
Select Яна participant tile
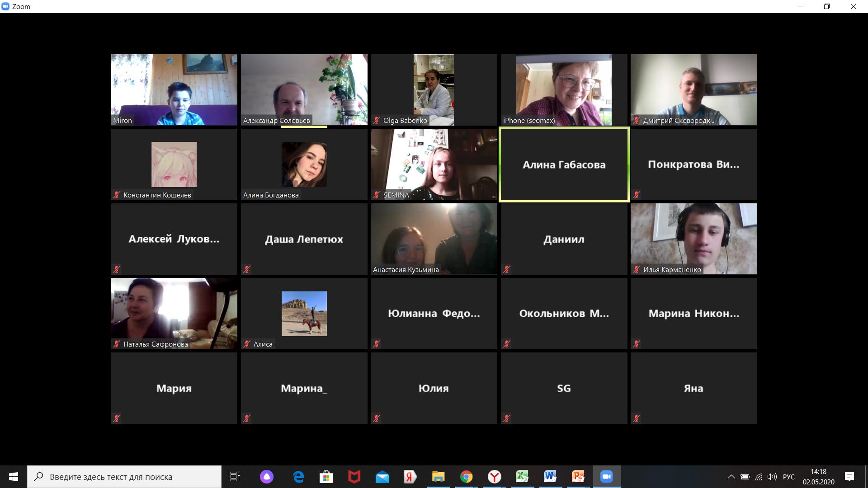pos(694,388)
